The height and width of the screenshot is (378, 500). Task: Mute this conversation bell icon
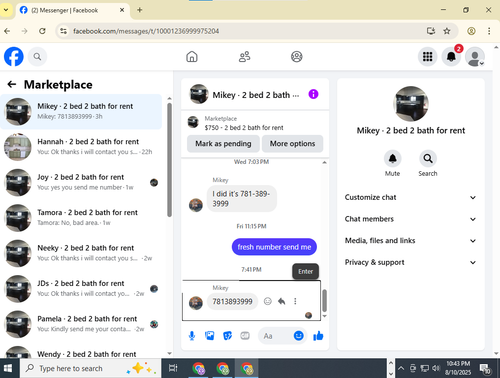pyautogui.click(x=392, y=158)
